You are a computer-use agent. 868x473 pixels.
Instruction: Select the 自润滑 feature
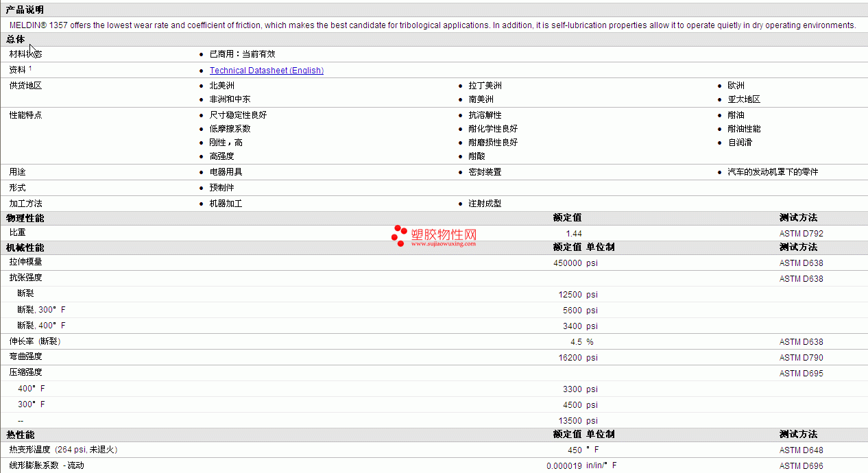pos(740,143)
